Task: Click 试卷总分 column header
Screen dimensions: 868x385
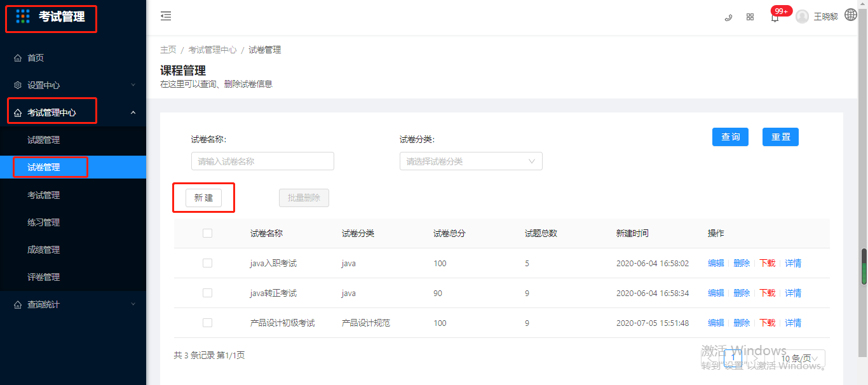Action: coord(449,233)
